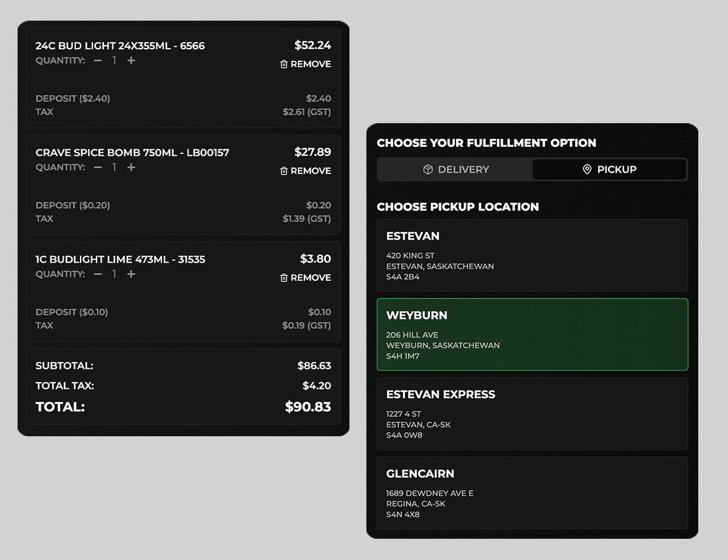This screenshot has height=560, width=728.
Task: Increase quantity of 1C Budlight Lime
Action: (131, 274)
